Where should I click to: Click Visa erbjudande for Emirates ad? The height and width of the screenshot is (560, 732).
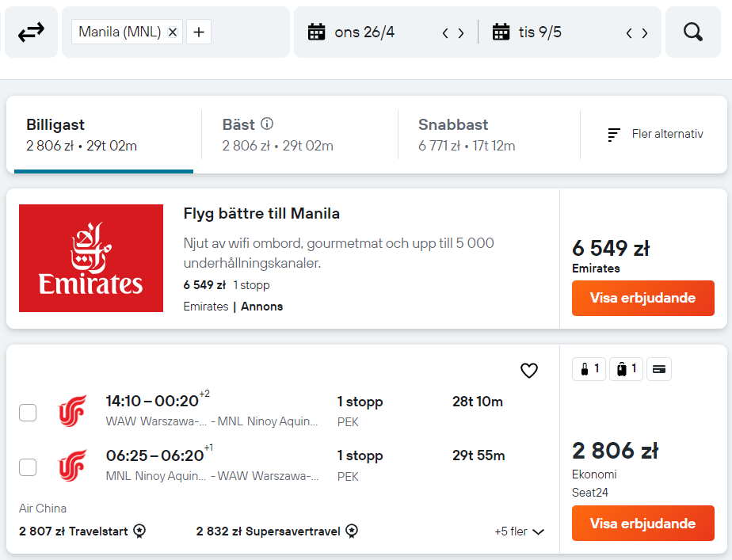[642, 298]
